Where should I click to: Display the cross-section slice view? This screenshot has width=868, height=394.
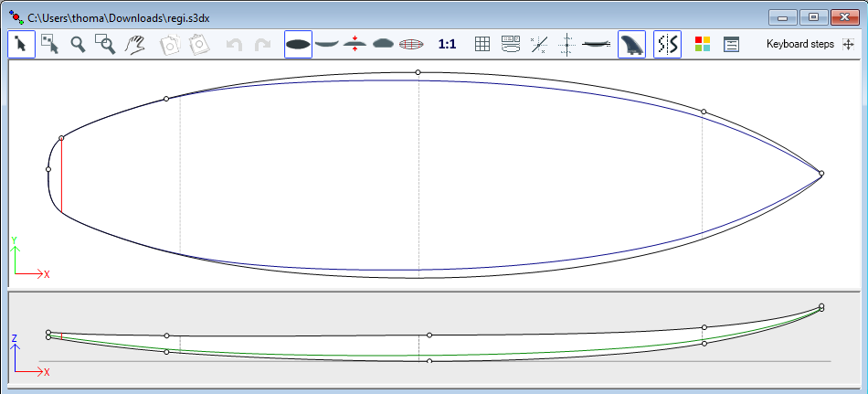[x=383, y=44]
